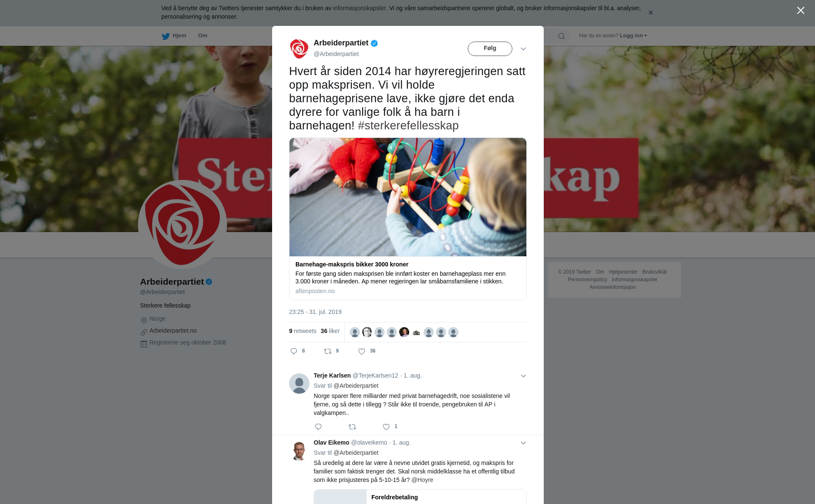Expand options for Olav Eikemo's reply

click(x=523, y=443)
